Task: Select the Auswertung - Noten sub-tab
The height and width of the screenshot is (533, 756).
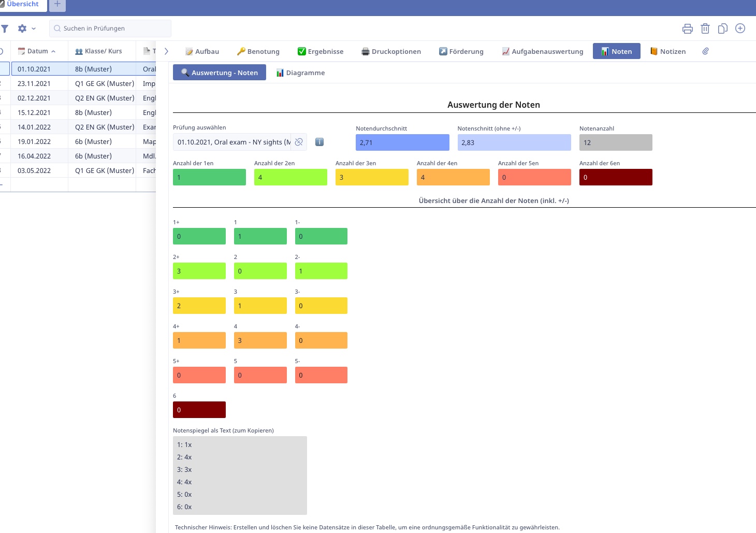Action: pyautogui.click(x=220, y=73)
